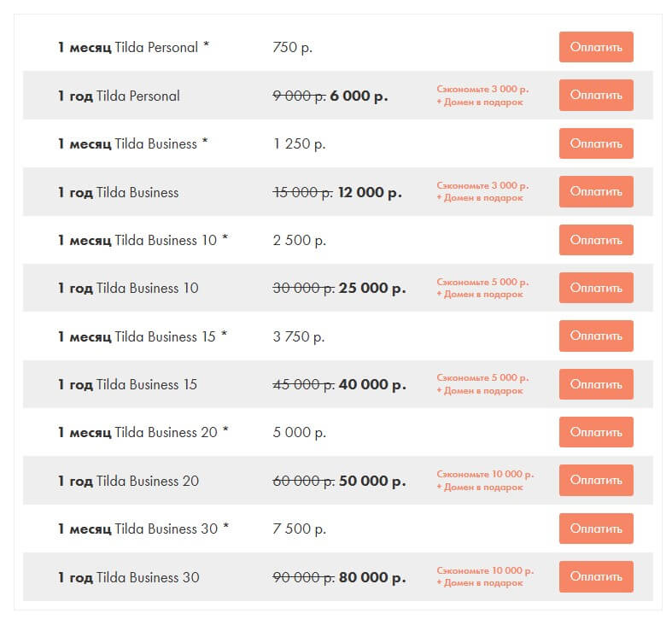The width and height of the screenshot is (672, 625).
Task: Select the '1 год Tilda Business 10' label
Action: (x=128, y=289)
